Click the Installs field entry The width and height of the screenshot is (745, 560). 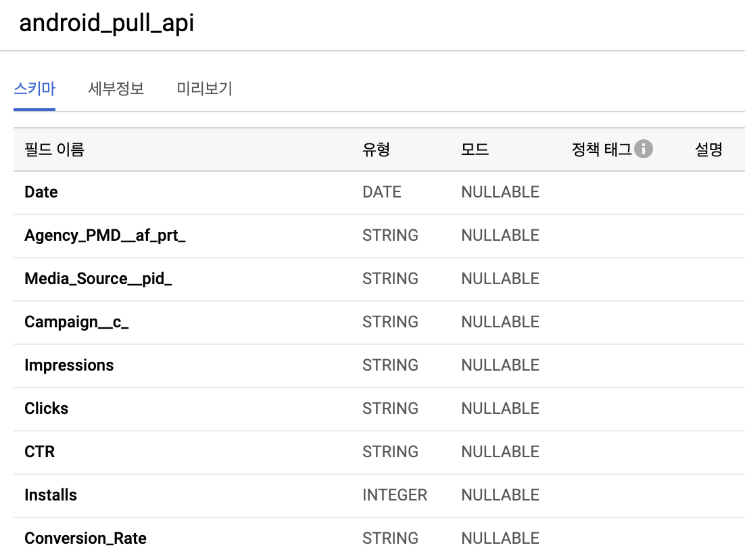coord(50,495)
